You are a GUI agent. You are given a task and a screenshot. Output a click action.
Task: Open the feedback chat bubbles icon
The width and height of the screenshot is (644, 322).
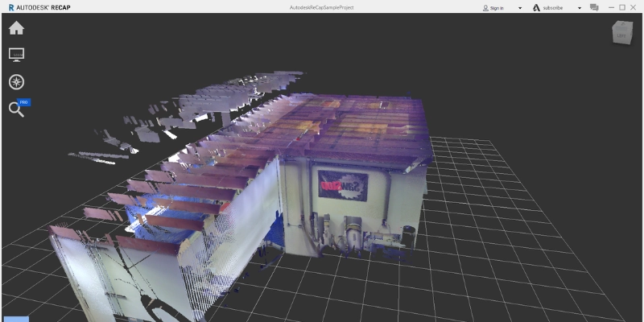coord(594,7)
